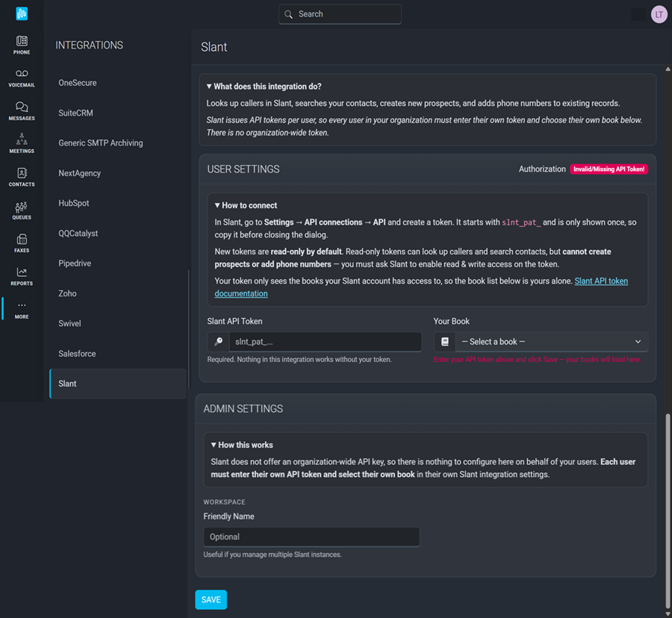
Task: Open the 'Select a book' dropdown
Action: [x=551, y=342]
